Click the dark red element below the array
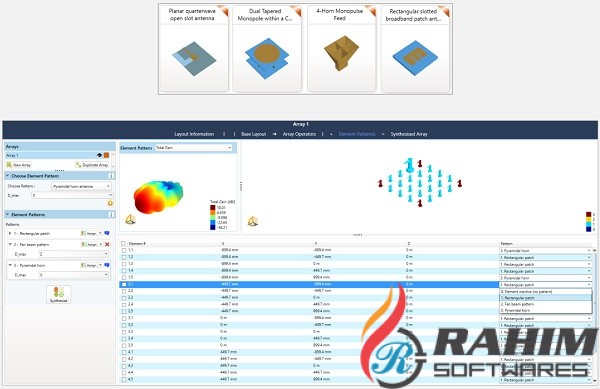 (420, 203)
